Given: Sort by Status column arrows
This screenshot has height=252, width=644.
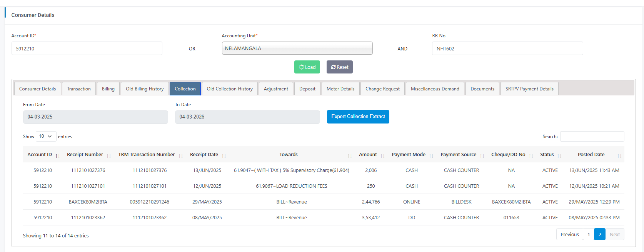Looking at the screenshot, I should pos(559,156).
